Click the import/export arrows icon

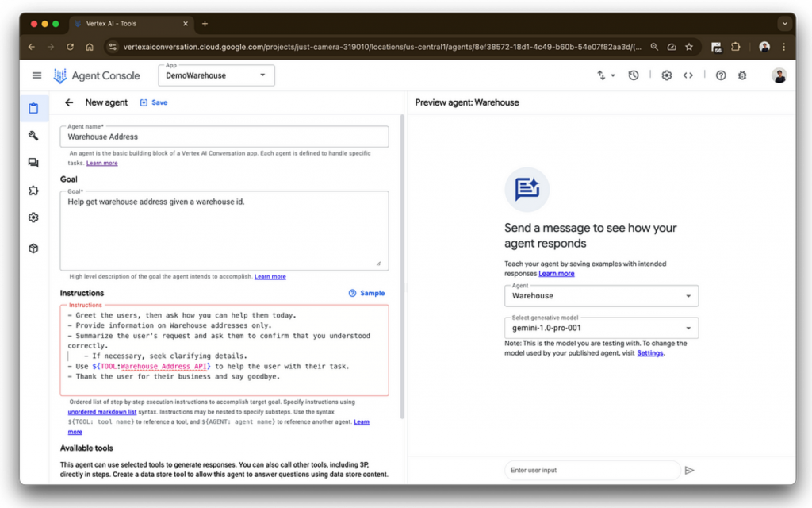pos(601,75)
